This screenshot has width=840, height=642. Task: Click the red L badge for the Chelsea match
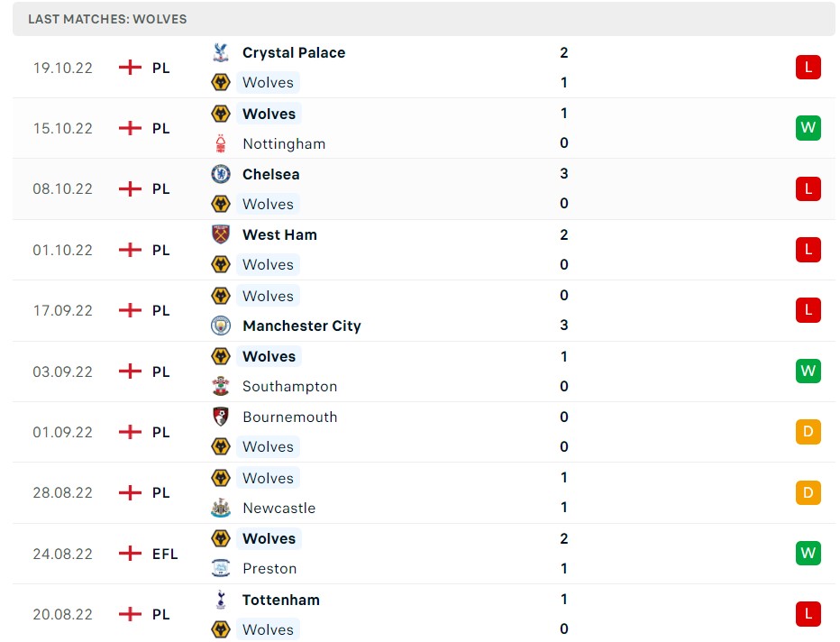(808, 188)
